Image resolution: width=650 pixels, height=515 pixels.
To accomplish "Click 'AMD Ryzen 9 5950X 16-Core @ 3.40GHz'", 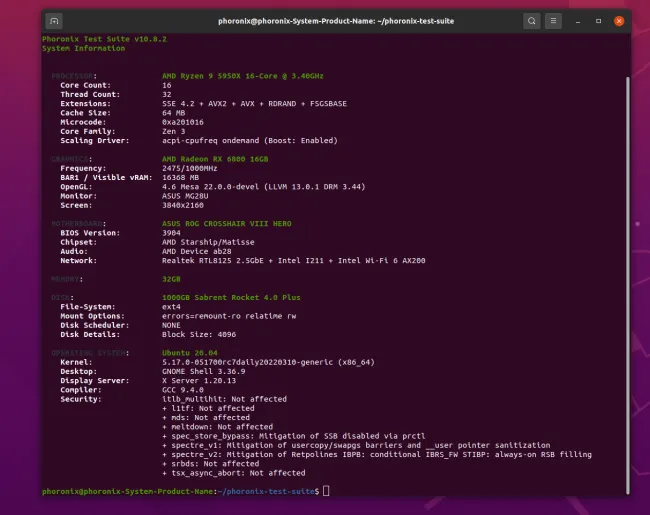I will click(x=243, y=76).
